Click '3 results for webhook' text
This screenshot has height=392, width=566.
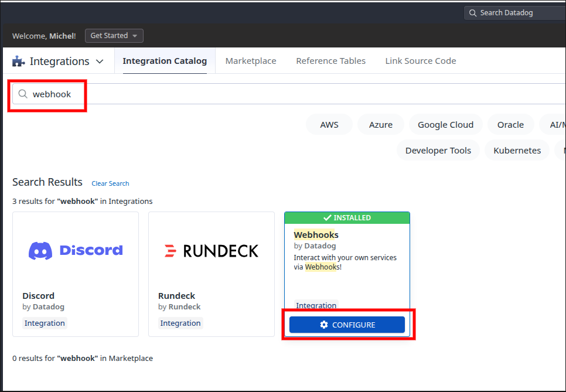[82, 201]
